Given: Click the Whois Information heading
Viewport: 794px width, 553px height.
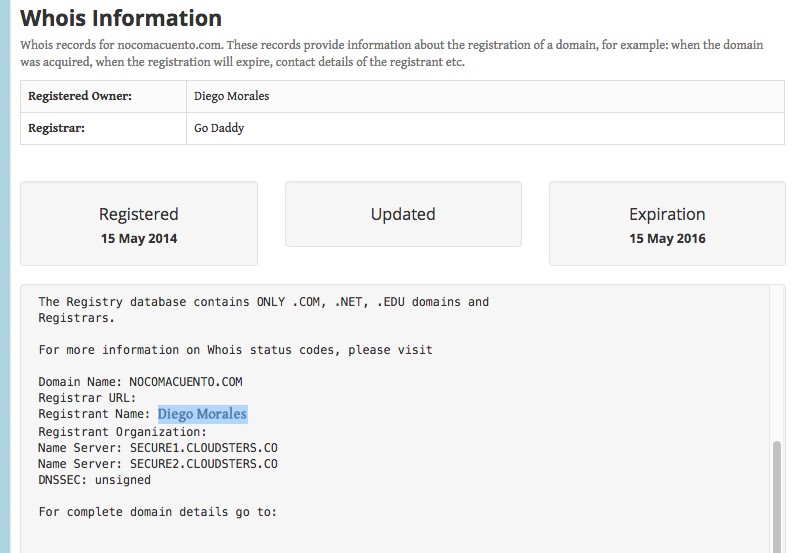Looking at the screenshot, I should [121, 18].
